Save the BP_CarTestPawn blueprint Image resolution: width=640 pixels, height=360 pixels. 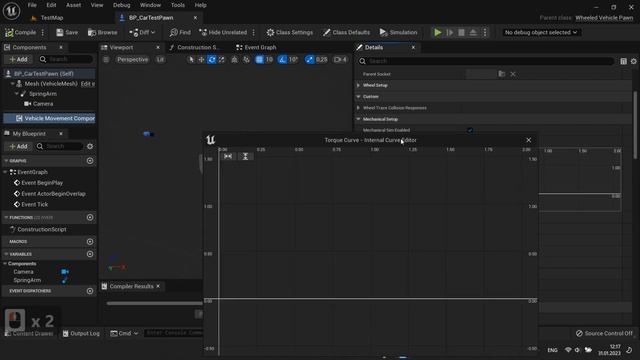(x=67, y=32)
